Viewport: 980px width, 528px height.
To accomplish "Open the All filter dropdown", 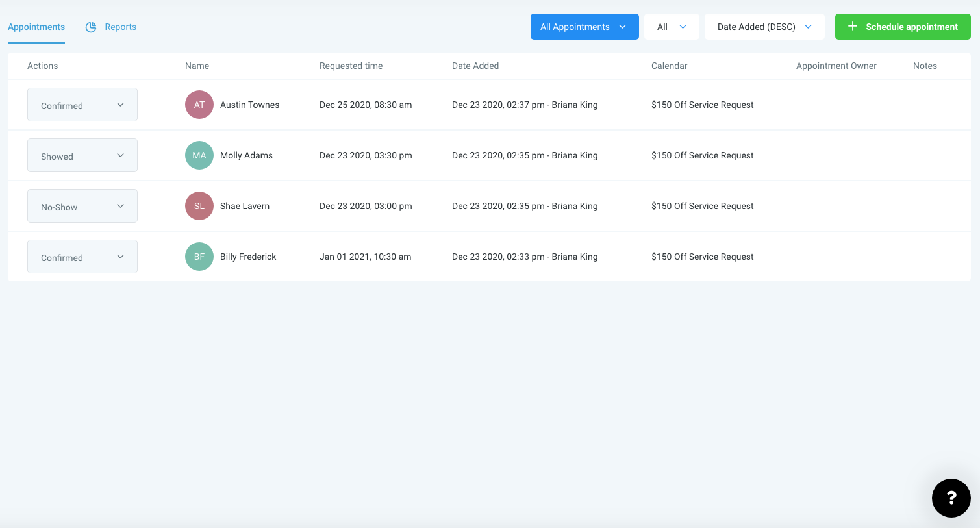I will (x=672, y=27).
